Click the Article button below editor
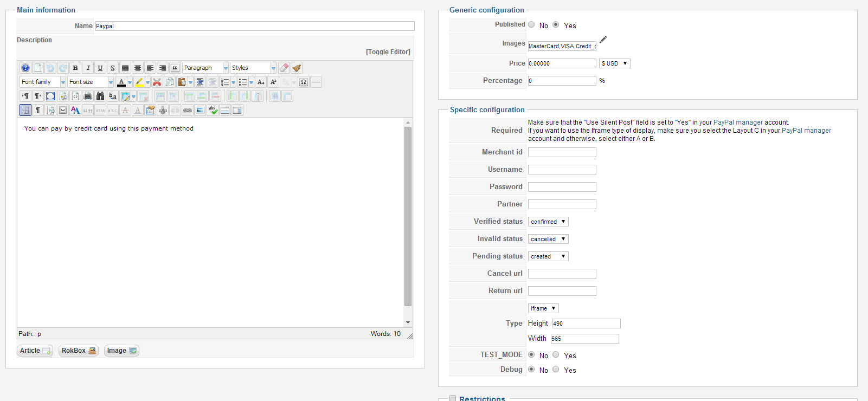Screen dimensions: 868x401 (x=35, y=351)
